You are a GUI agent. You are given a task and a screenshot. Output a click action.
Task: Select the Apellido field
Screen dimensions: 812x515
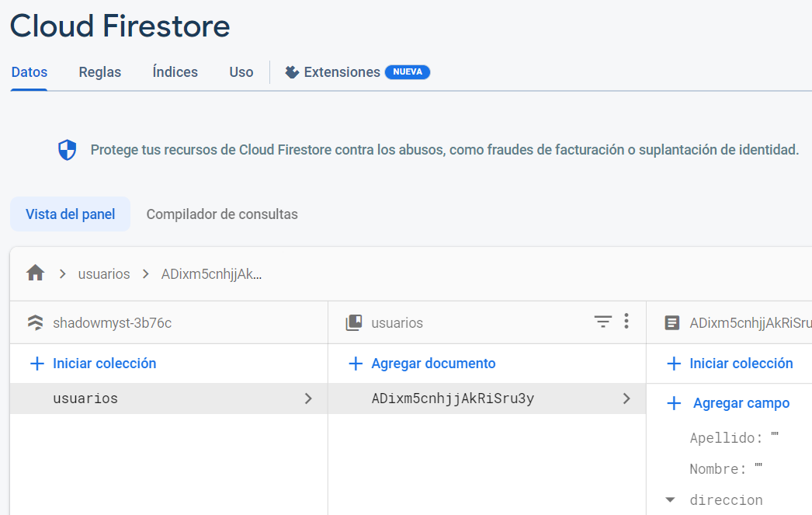click(734, 438)
